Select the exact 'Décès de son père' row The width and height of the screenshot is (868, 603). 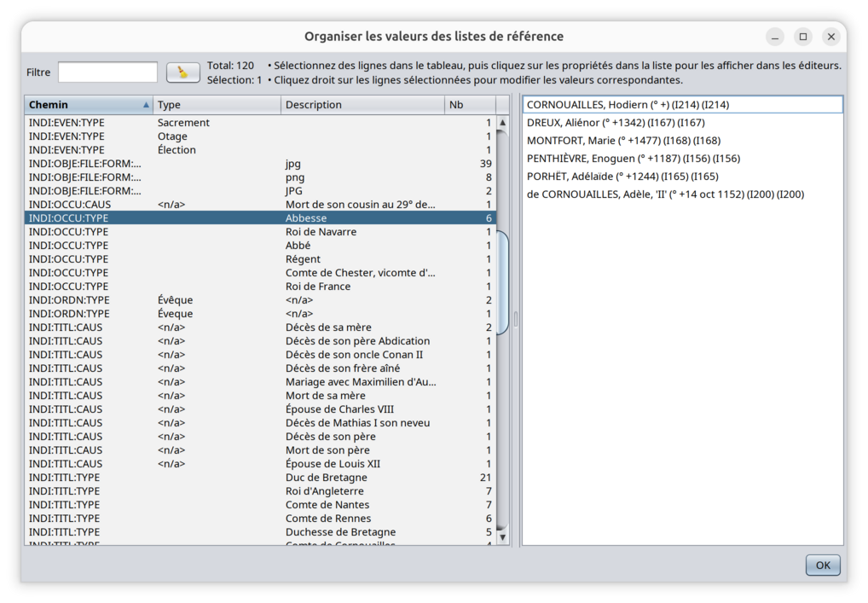260,437
